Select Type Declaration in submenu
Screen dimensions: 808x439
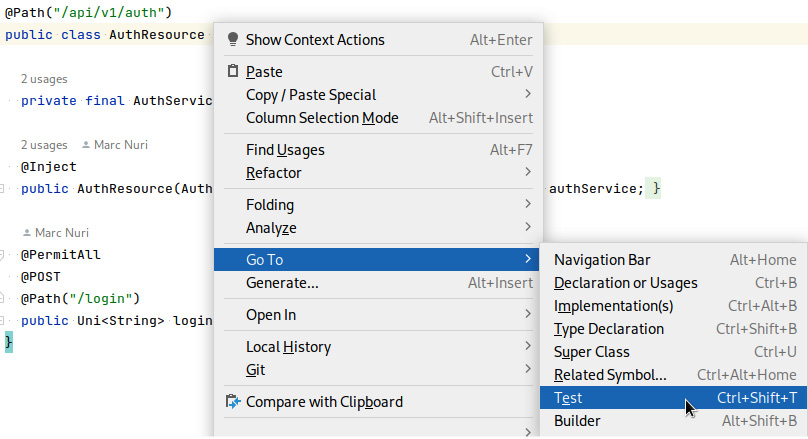pyautogui.click(x=674, y=329)
